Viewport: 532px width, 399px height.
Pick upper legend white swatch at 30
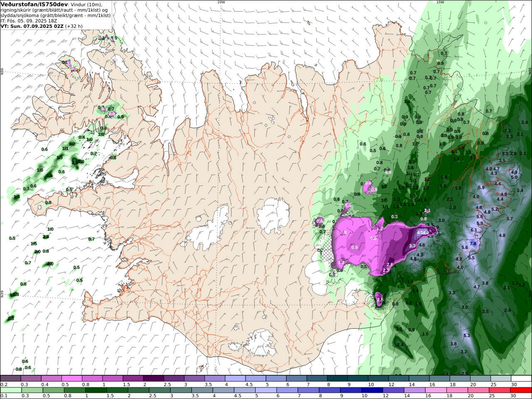(x=521, y=378)
